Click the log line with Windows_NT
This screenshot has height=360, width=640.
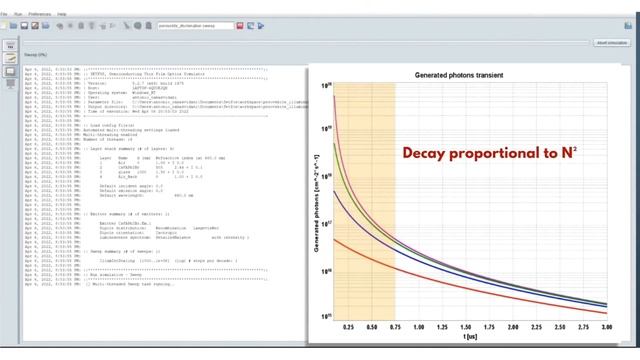(96, 93)
